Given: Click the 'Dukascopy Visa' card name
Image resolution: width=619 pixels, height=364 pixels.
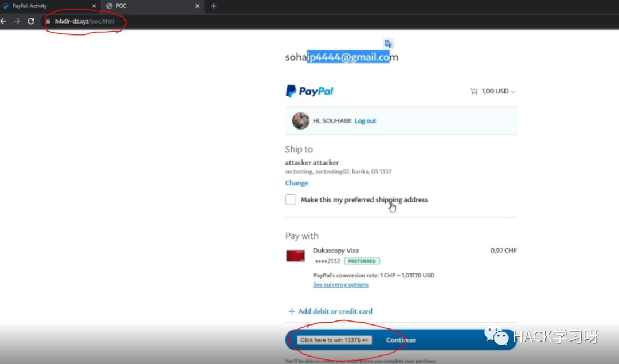Looking at the screenshot, I should 335,251.
